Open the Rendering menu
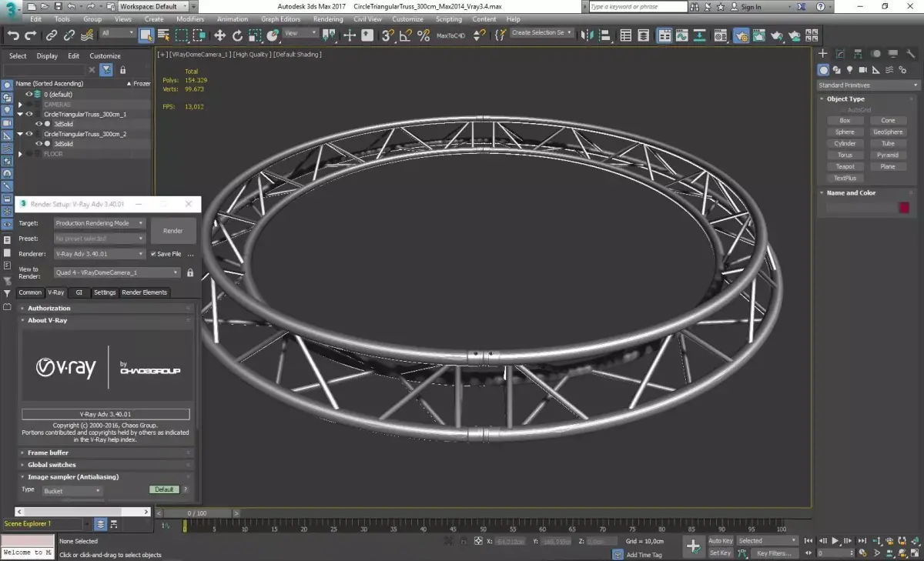The image size is (924, 561). click(328, 19)
